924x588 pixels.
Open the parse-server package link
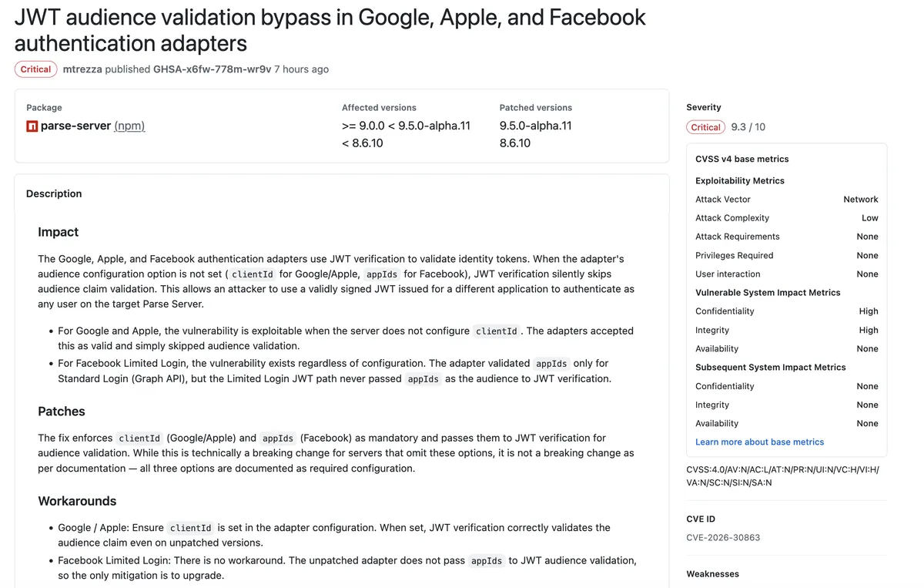(75, 126)
